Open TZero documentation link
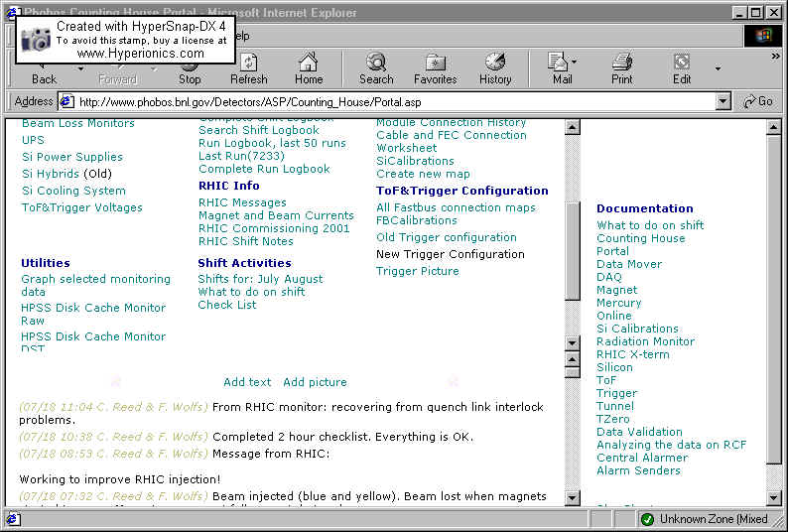Screen dimensions: 788x532 (612, 419)
